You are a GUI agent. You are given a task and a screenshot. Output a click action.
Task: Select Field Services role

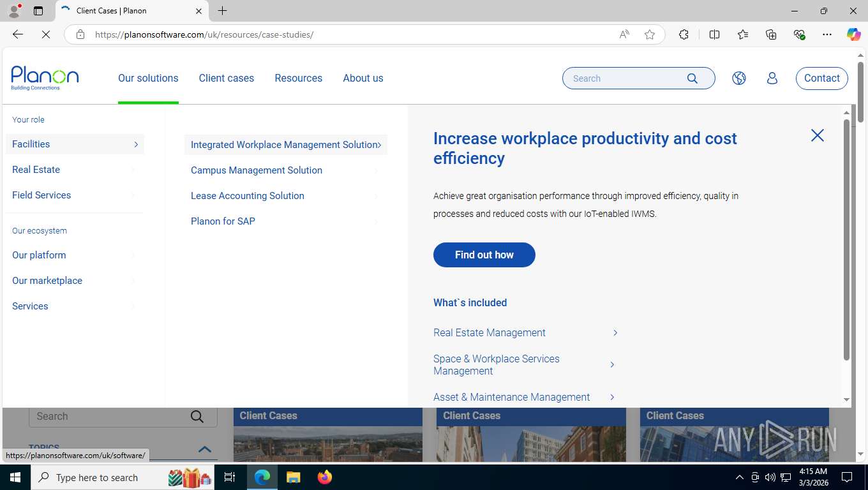pos(75,195)
